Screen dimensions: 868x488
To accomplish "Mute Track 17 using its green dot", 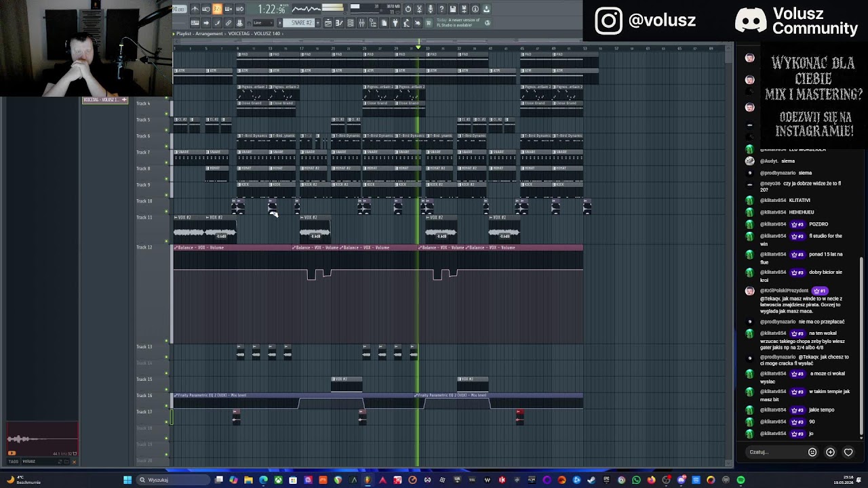I will (x=167, y=422).
